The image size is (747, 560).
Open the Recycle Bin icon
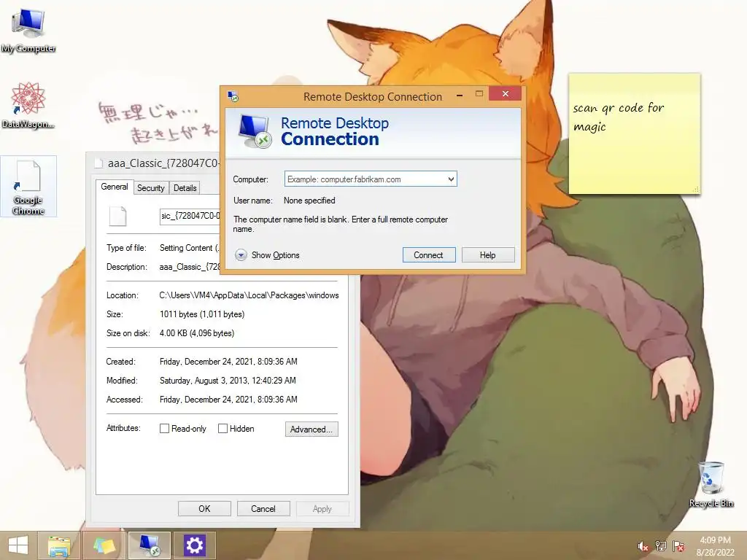711,484
